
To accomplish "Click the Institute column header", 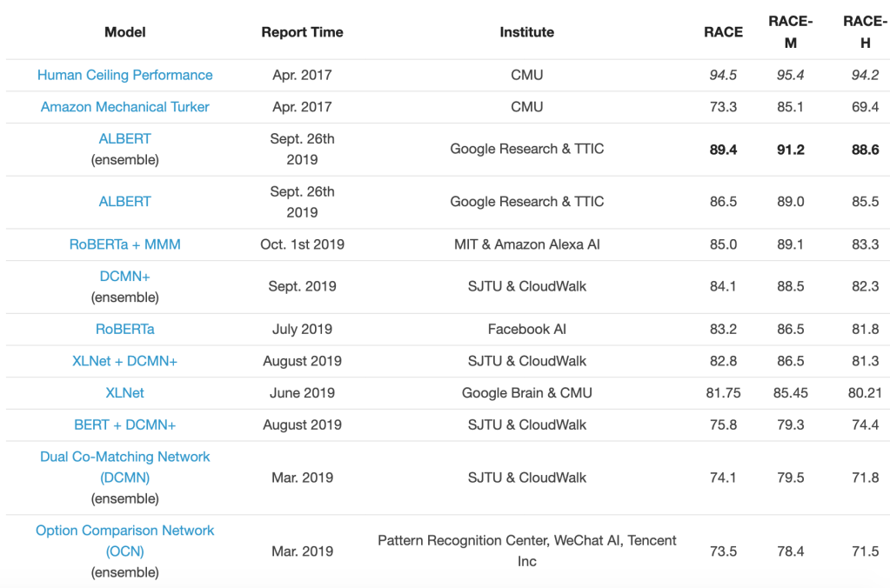I will click(526, 32).
